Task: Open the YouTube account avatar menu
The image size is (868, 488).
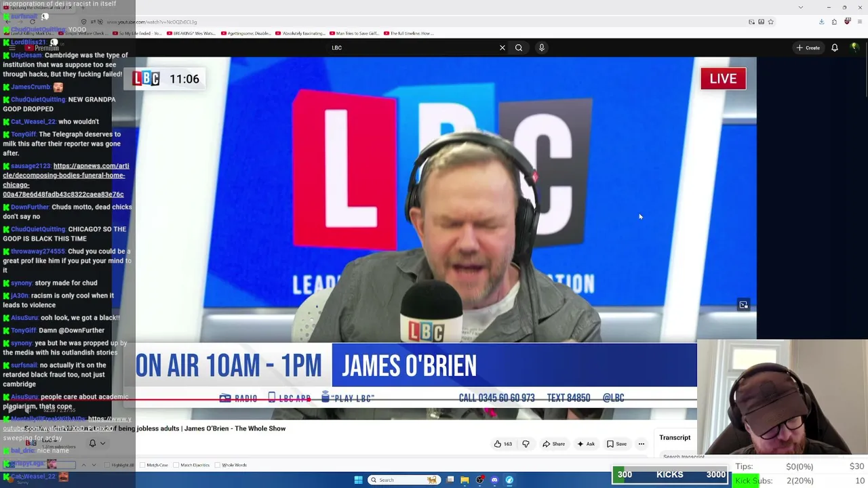Action: pyautogui.click(x=854, y=47)
